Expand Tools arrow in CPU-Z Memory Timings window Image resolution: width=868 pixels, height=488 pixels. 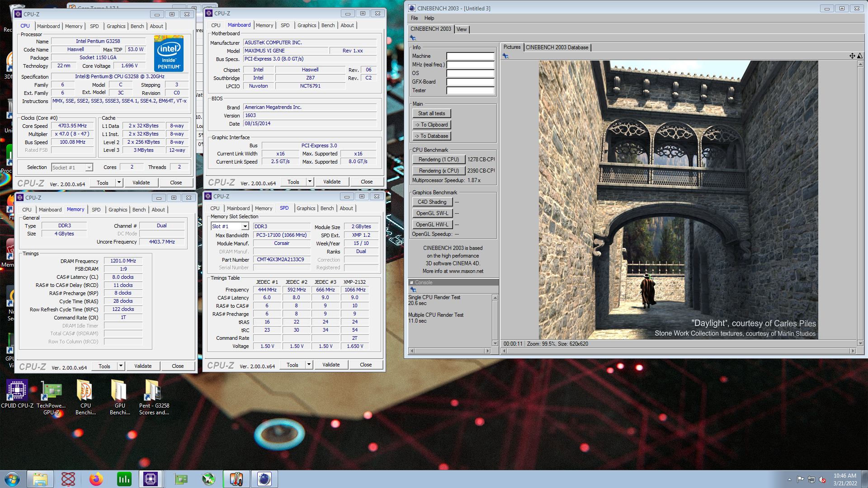pyautogui.click(x=121, y=366)
